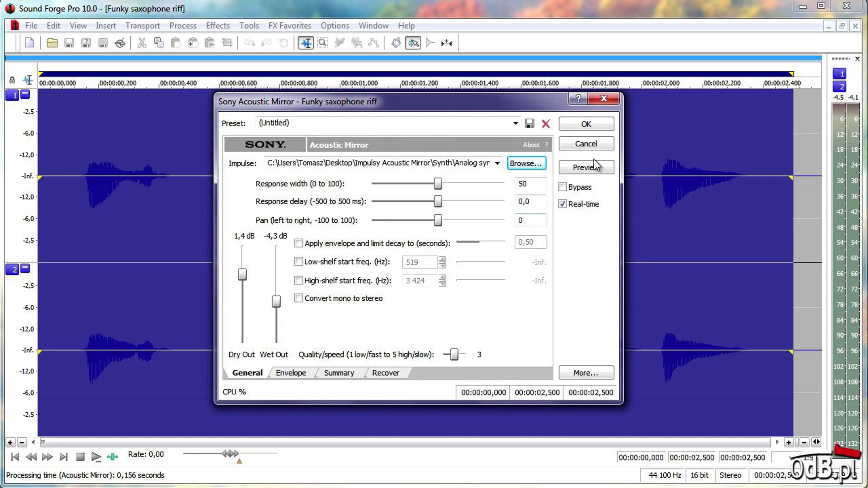Save the Acoustic Mirror preset with disk icon
The width and height of the screenshot is (868, 488).
529,124
